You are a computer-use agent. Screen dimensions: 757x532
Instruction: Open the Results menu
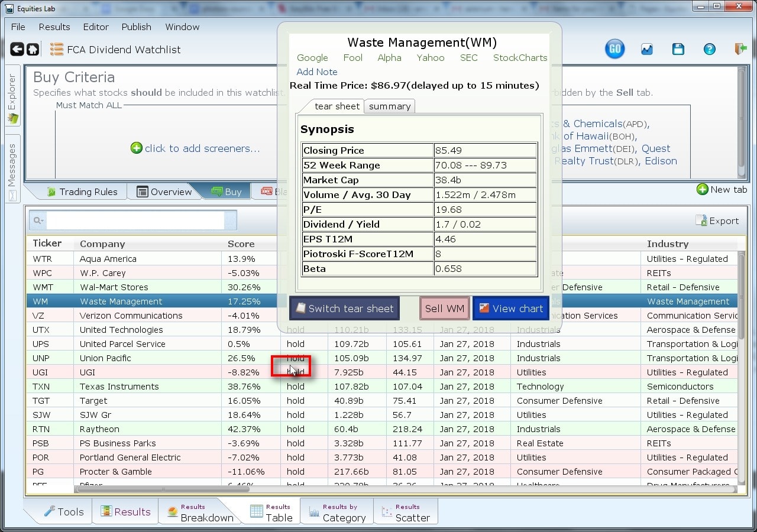tap(54, 27)
